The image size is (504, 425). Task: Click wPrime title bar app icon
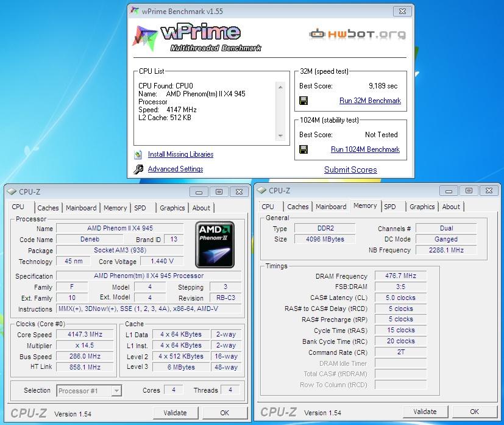[134, 11]
